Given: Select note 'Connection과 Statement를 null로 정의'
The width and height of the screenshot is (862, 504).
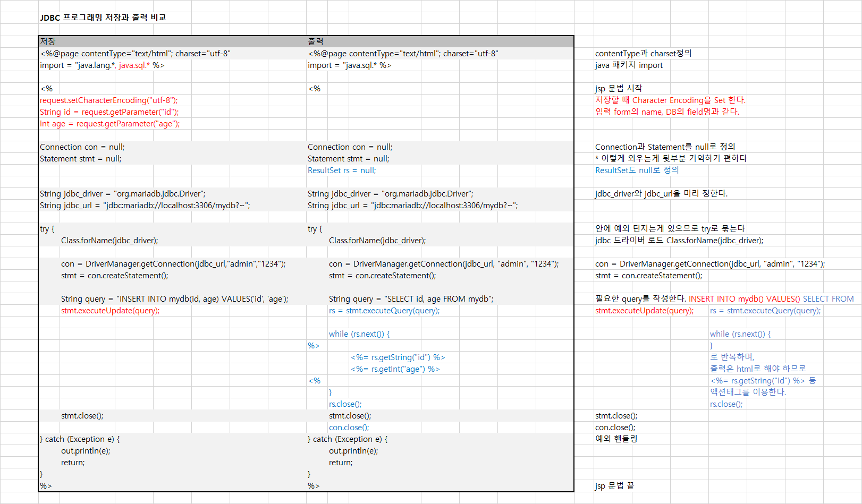Looking at the screenshot, I should pyautogui.click(x=665, y=147).
